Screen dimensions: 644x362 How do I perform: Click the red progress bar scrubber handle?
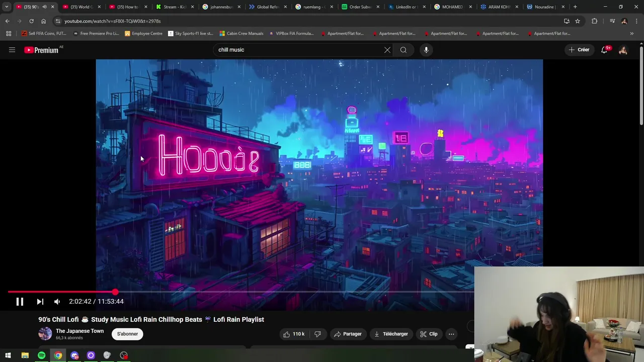point(115,292)
